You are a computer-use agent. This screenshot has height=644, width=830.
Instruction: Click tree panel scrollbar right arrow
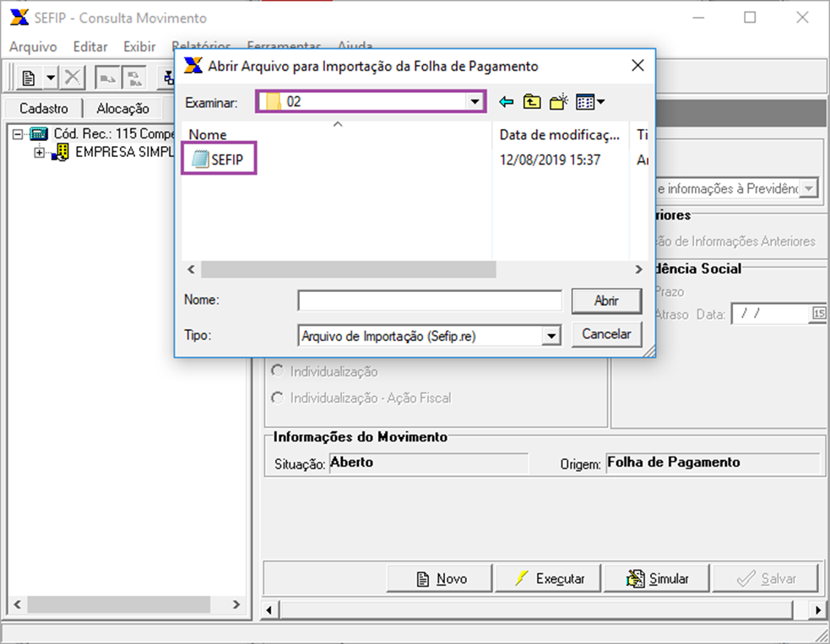tap(236, 604)
